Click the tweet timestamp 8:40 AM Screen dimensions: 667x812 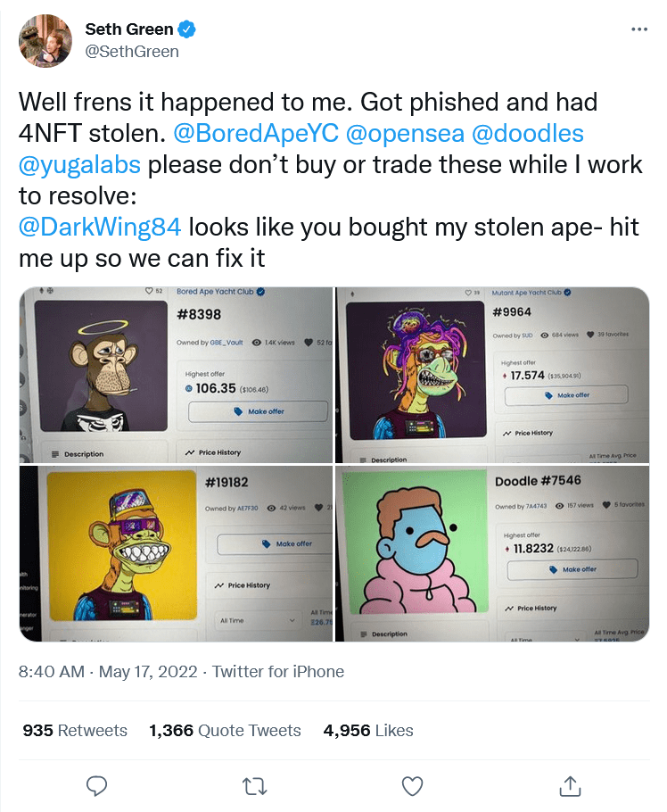(51, 672)
